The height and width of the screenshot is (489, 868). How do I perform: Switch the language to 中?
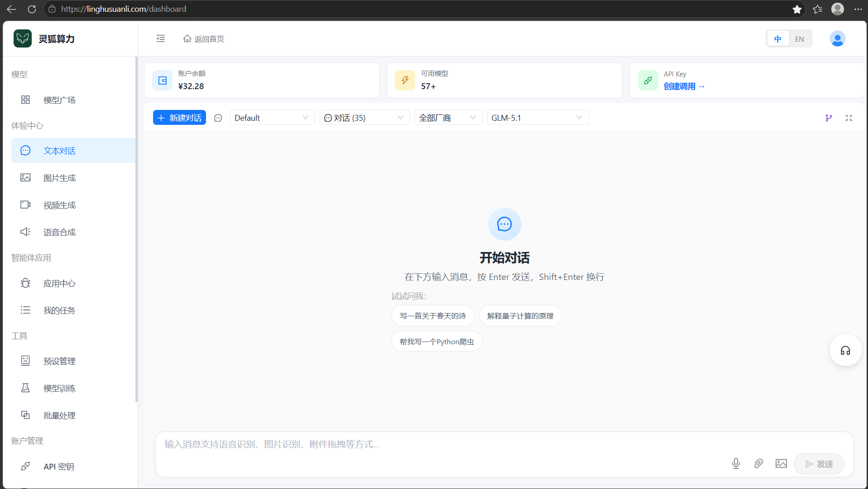coord(778,39)
